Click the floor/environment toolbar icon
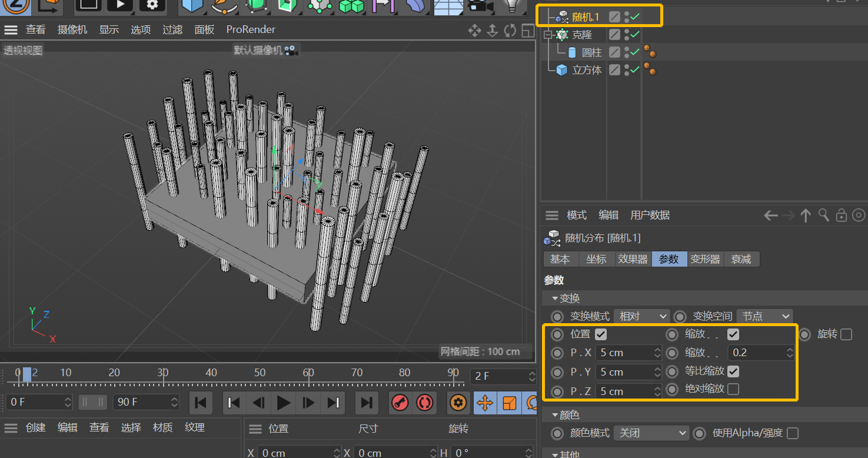868x458 pixels. [447, 6]
